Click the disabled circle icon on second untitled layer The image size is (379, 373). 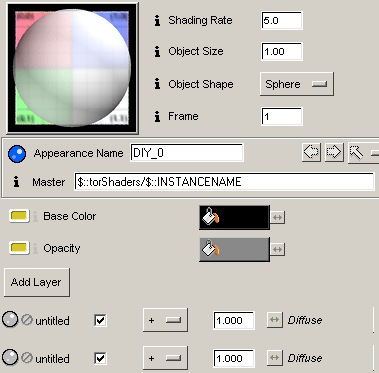coord(27,358)
